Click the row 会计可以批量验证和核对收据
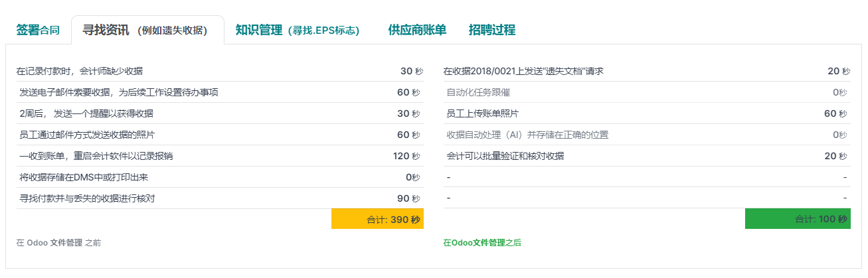The image size is (868, 278). tap(647, 156)
